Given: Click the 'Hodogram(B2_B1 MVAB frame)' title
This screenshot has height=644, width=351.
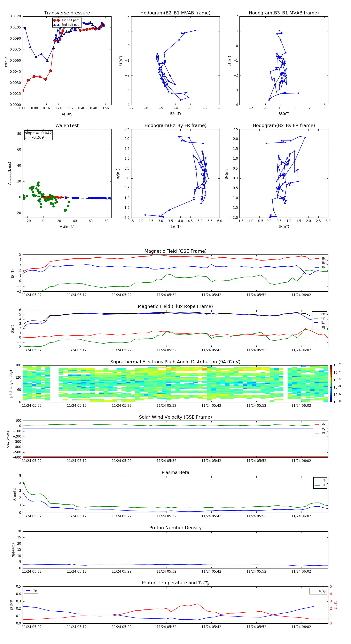Looking at the screenshot, I should (175, 13).
